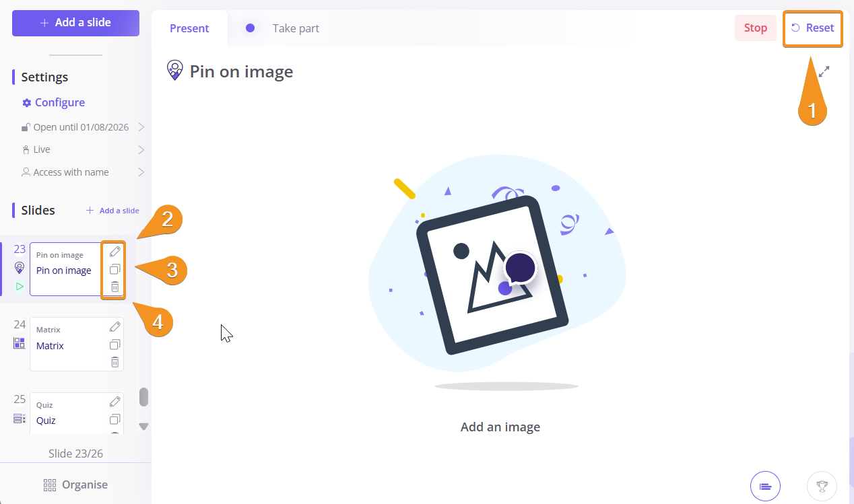Select the Present tab
Screen dimensions: 854x504
[189, 28]
